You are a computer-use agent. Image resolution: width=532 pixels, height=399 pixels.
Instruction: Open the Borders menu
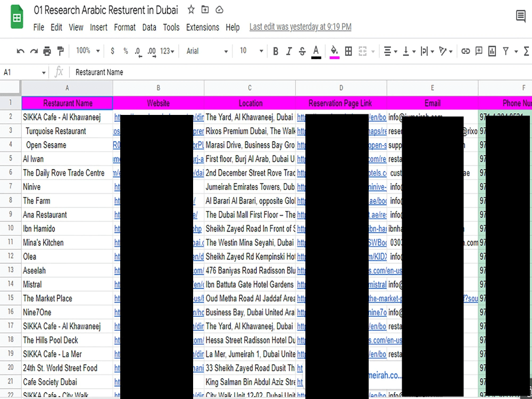[348, 51]
